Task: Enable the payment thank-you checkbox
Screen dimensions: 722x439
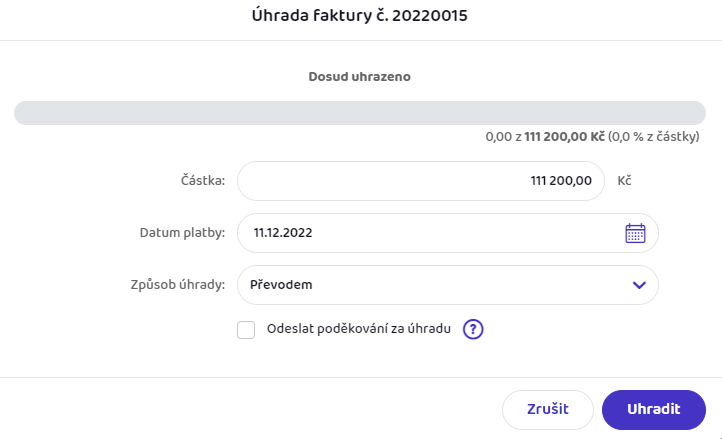Action: (x=246, y=330)
